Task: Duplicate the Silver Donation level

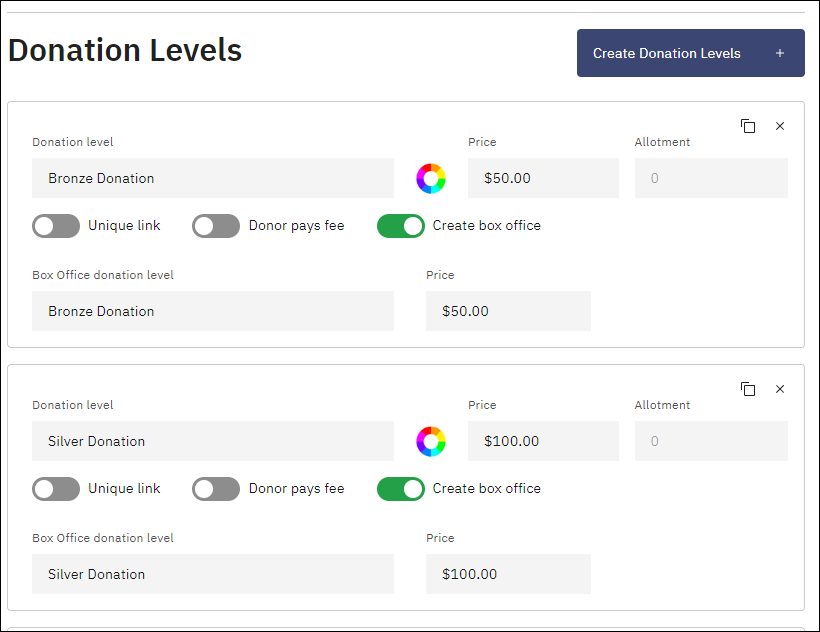Action: tap(748, 389)
